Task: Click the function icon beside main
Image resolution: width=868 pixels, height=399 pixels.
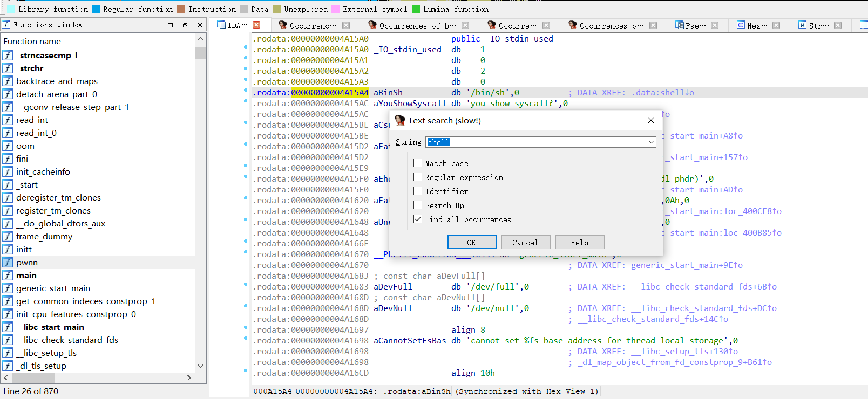Action: click(x=8, y=276)
